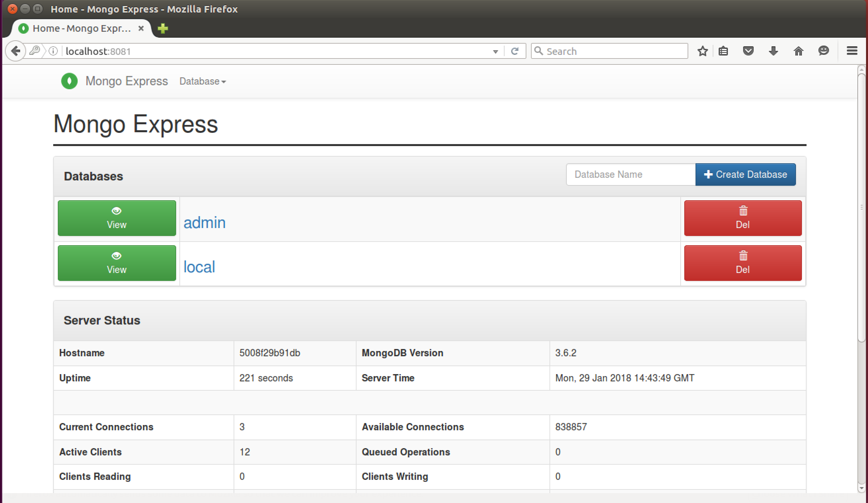868x503 pixels.
Task: Show site information icon in address bar
Action: click(x=53, y=51)
